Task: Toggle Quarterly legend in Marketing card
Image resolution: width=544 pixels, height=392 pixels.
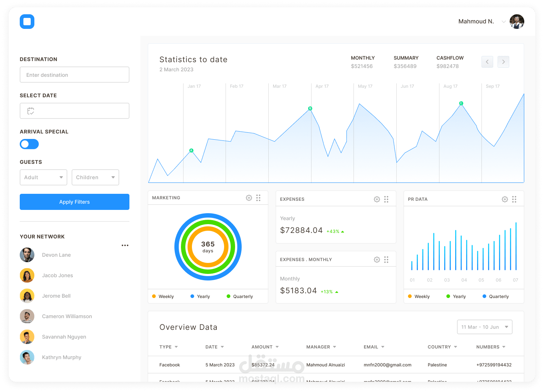Action: click(240, 297)
